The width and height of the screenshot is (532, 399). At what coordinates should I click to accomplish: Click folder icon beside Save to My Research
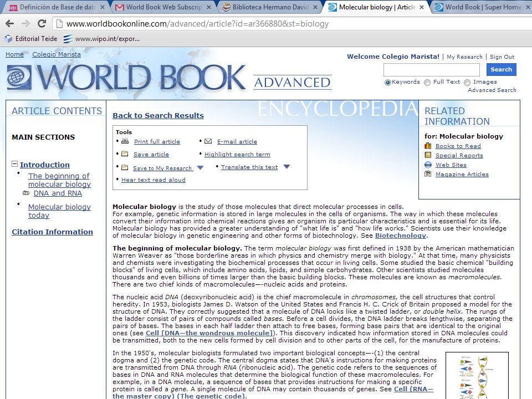(x=125, y=167)
